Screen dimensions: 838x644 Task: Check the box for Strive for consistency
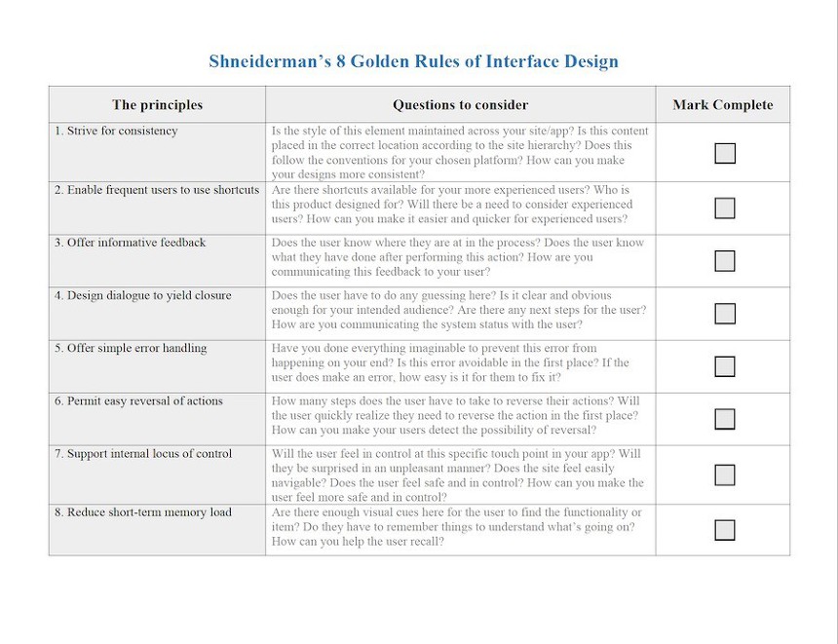[724, 153]
